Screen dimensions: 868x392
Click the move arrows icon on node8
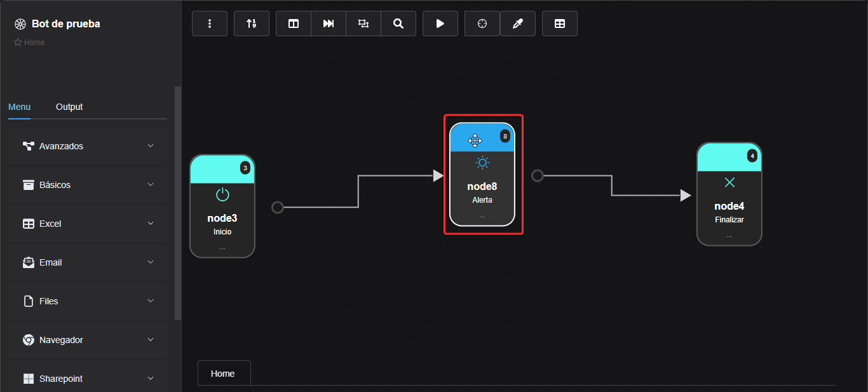[x=475, y=140]
